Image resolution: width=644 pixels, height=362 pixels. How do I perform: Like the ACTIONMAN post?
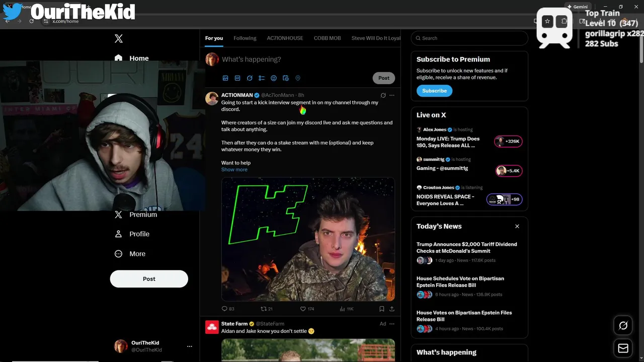(307, 309)
